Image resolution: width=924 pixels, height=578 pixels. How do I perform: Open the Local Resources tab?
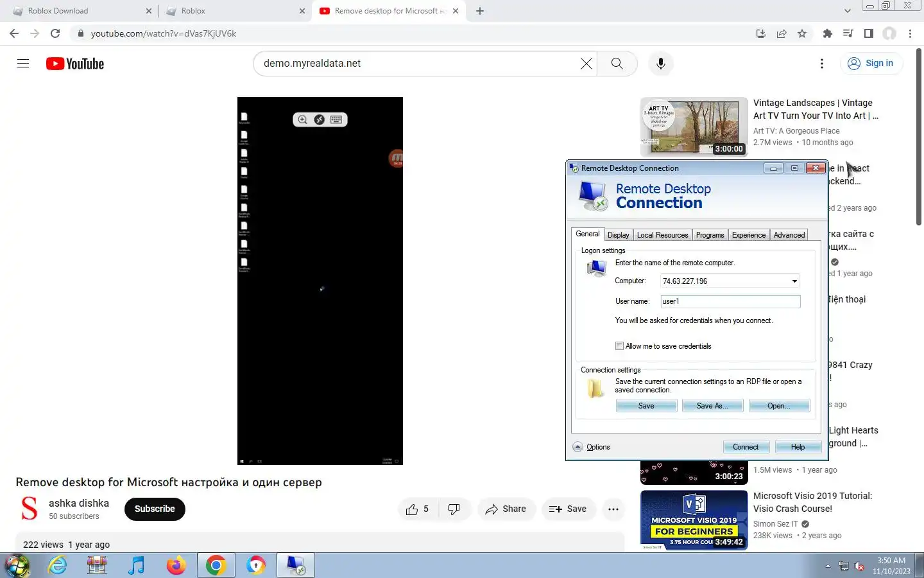pos(662,235)
